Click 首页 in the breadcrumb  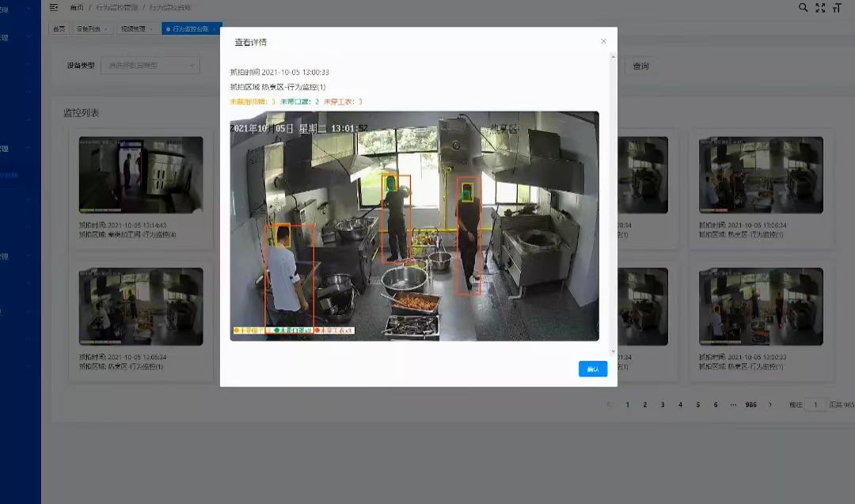(x=77, y=8)
